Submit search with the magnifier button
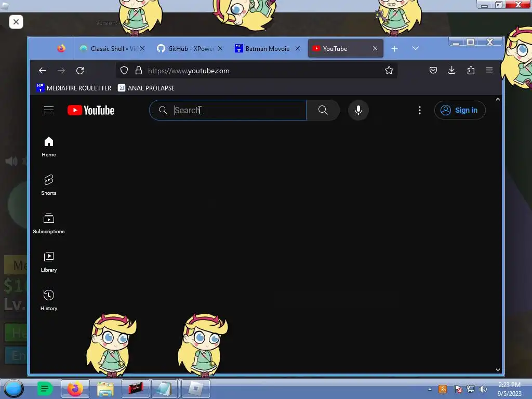Viewport: 532px width, 399px height. click(323, 110)
